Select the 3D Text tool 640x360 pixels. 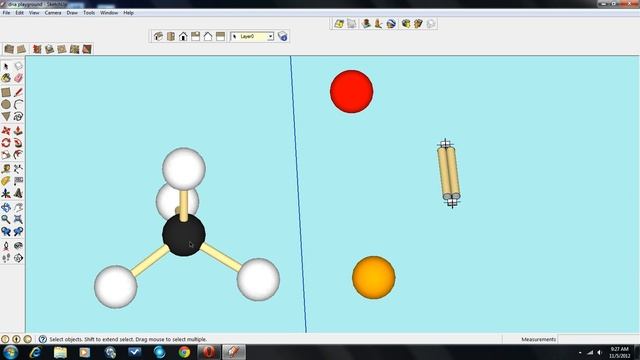click(x=18, y=193)
